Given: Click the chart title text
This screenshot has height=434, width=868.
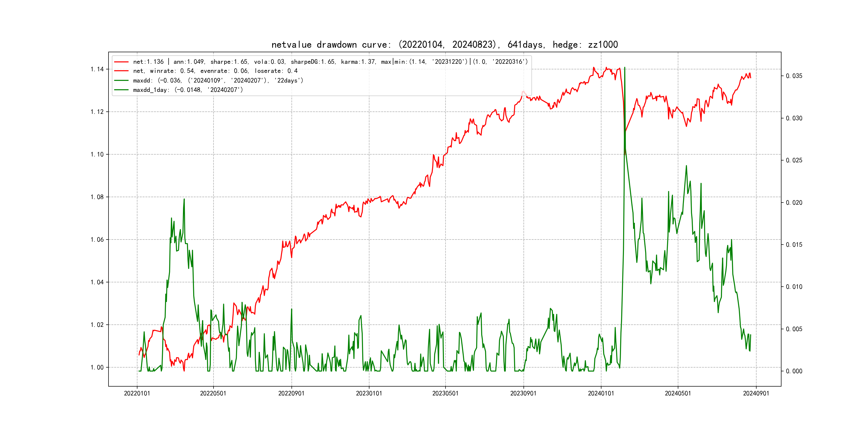Looking at the screenshot, I should click(444, 44).
